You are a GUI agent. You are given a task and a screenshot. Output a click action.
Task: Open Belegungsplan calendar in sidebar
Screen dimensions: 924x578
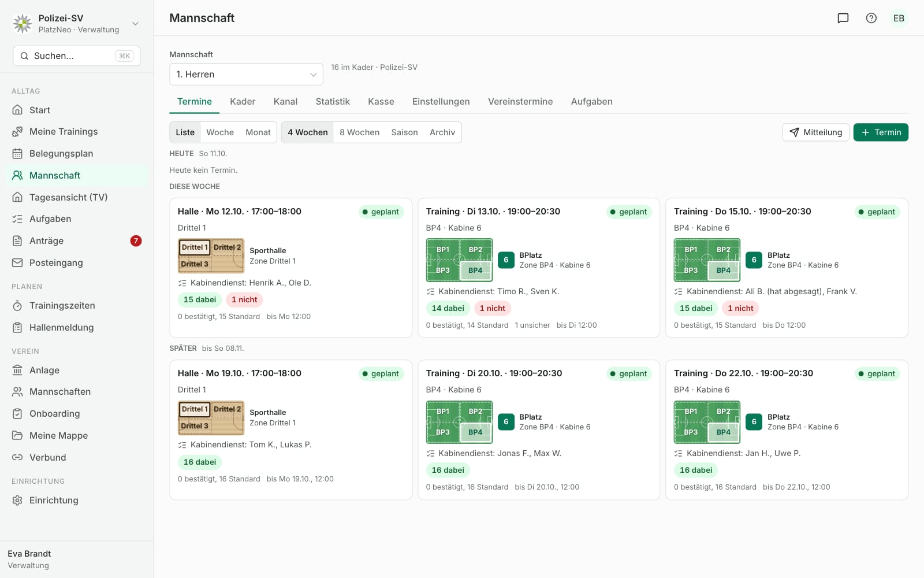[x=77, y=154]
